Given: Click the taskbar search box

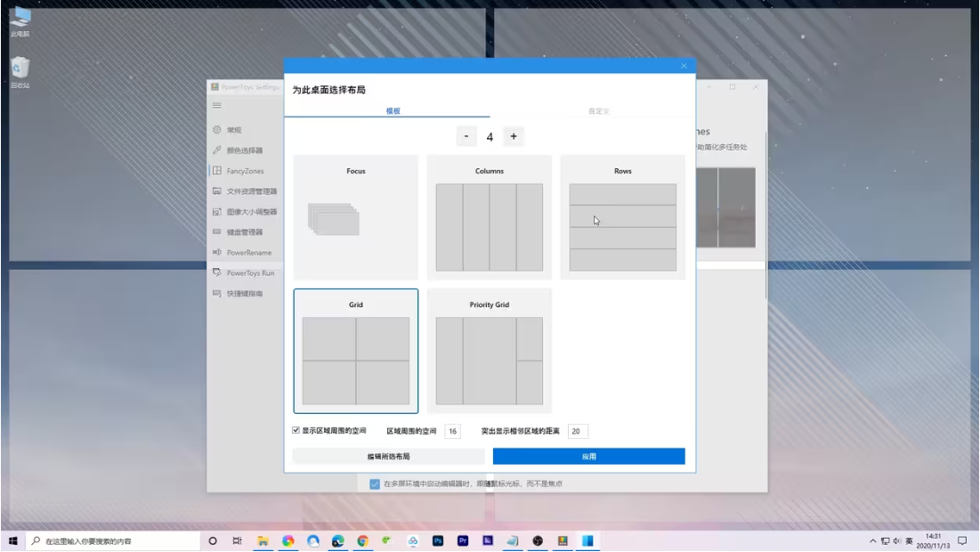Looking at the screenshot, I should coord(114,540).
